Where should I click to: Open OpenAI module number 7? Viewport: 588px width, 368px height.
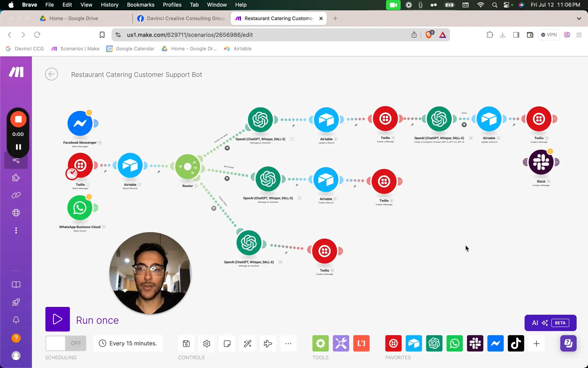click(260, 120)
